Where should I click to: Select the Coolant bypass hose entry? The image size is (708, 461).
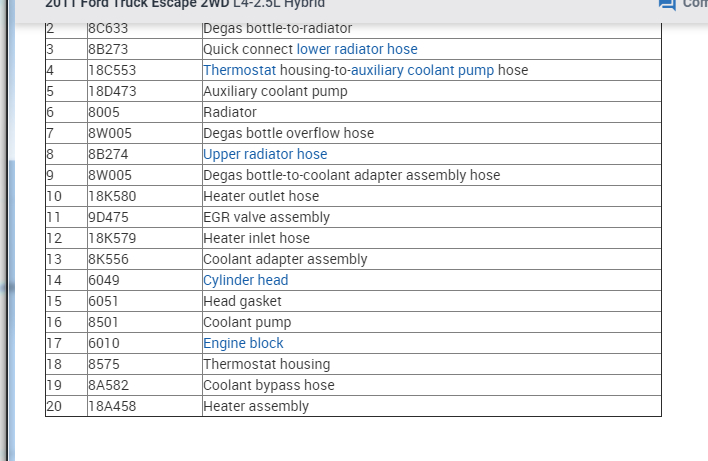pos(268,385)
